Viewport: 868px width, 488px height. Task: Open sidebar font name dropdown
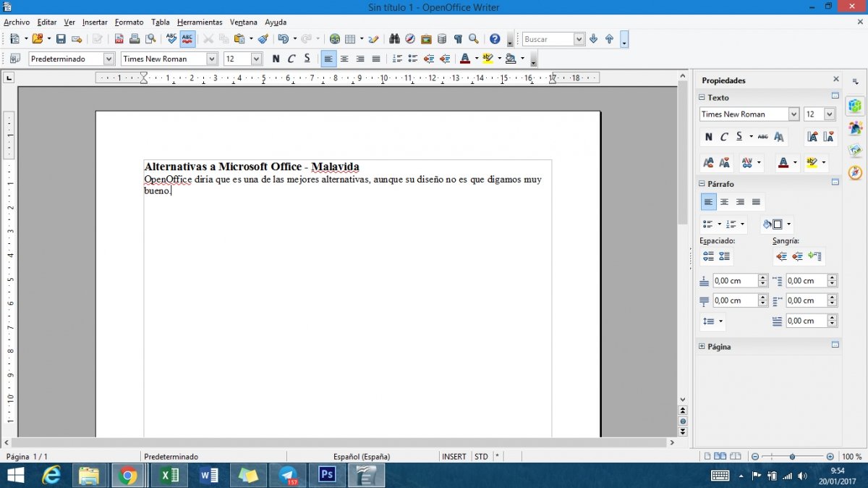[793, 114]
